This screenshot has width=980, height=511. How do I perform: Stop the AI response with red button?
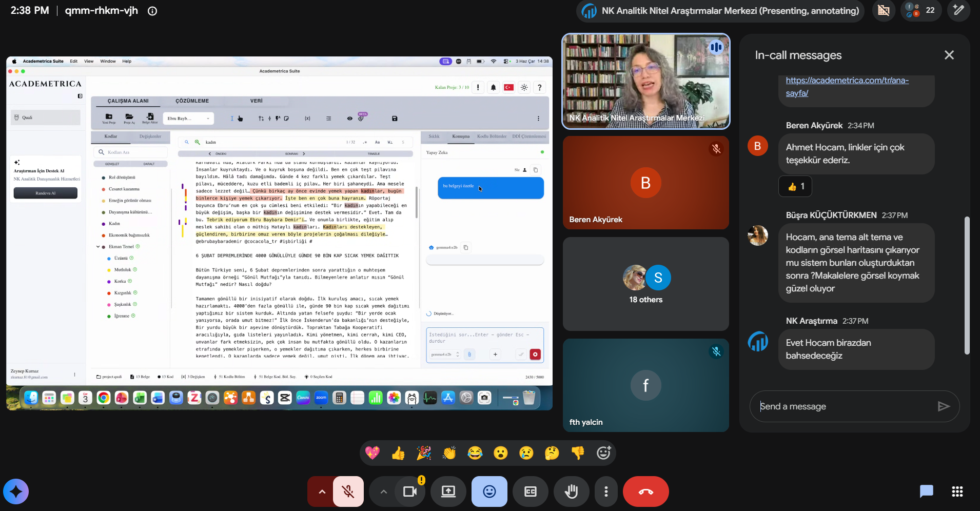(x=535, y=354)
